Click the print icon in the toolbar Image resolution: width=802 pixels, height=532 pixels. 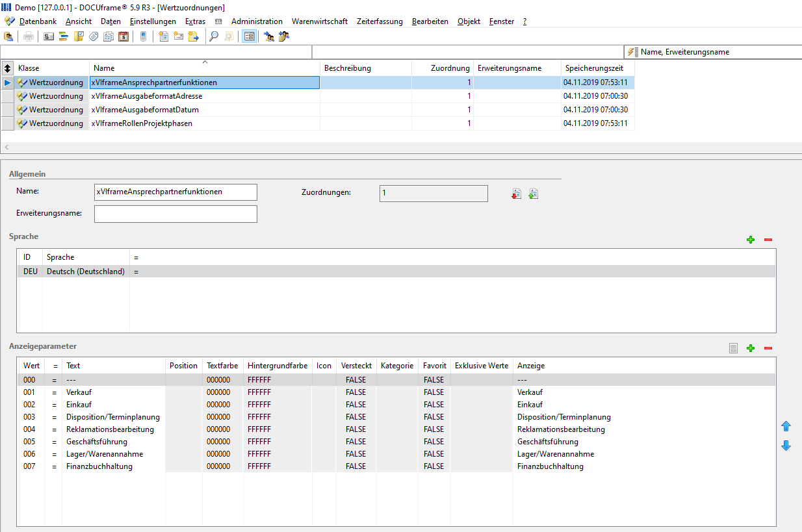point(29,36)
